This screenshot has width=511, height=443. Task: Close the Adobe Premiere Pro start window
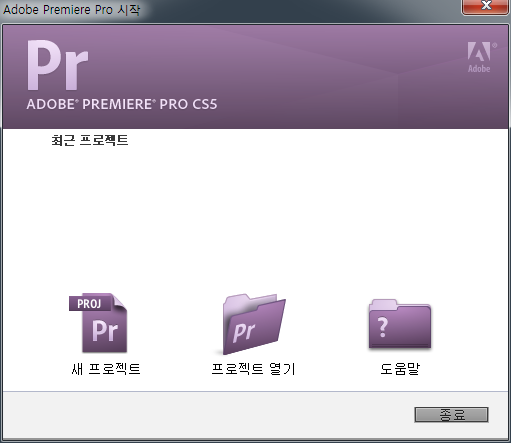pos(485,7)
